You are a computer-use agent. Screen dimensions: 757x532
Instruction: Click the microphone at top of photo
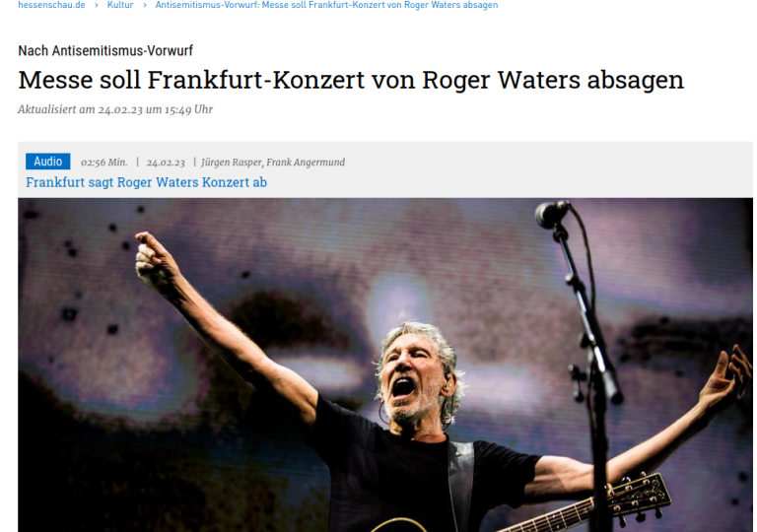pos(551,214)
